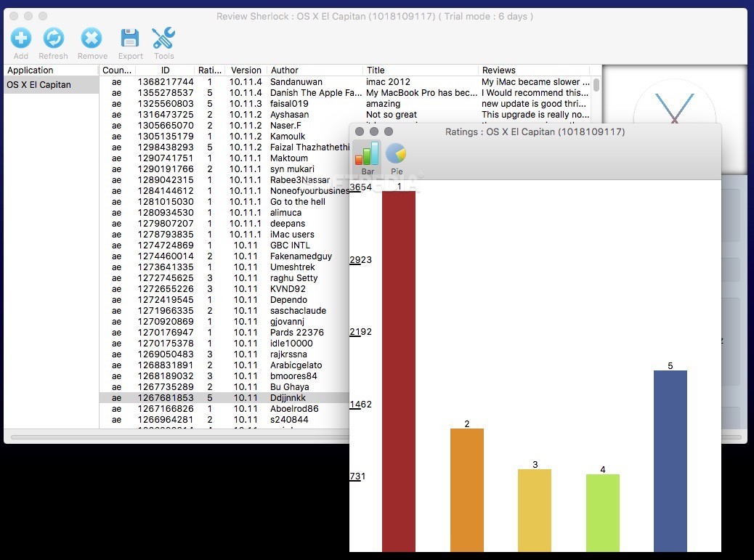This screenshot has height=560, width=754.
Task: Click author 'KVND92'
Action: (288, 289)
